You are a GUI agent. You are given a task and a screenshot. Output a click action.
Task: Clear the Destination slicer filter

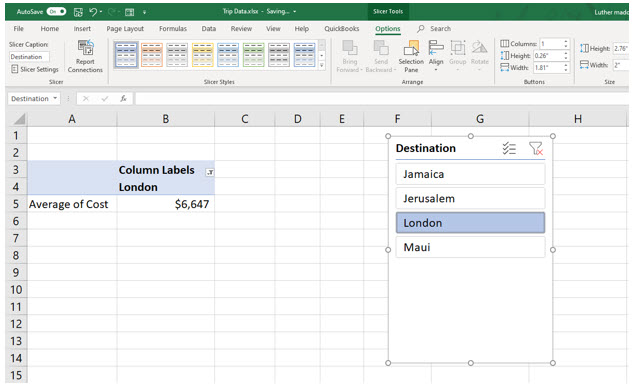click(x=536, y=148)
